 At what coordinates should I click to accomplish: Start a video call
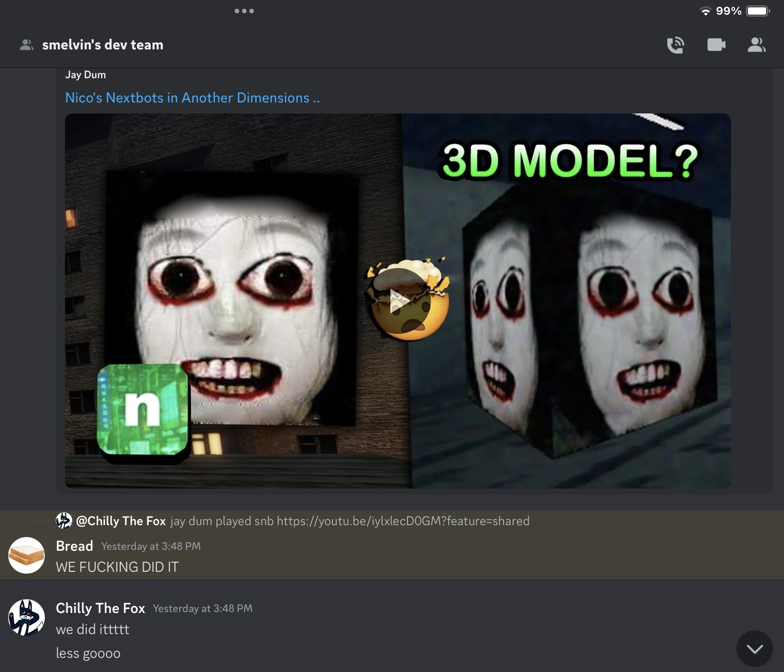click(716, 44)
